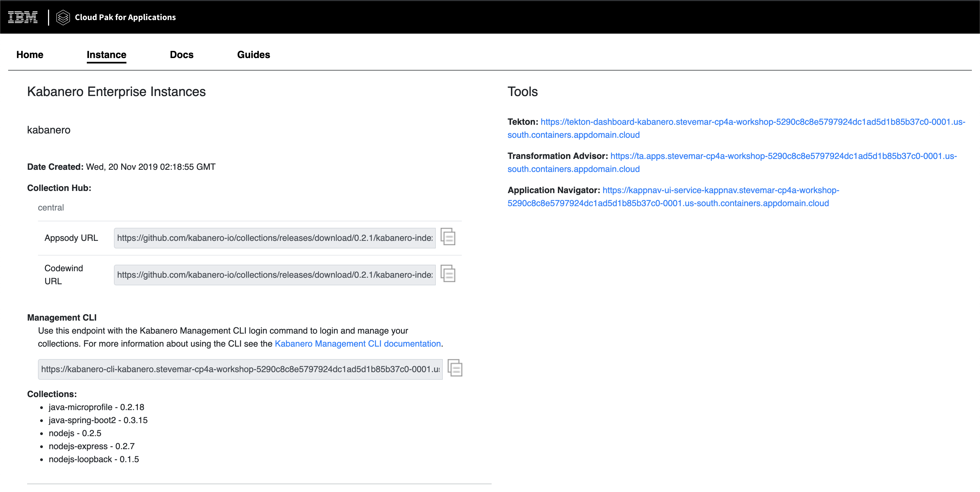Click the java-microprofile collection entry
Image resolution: width=980 pixels, height=492 pixels.
96,407
